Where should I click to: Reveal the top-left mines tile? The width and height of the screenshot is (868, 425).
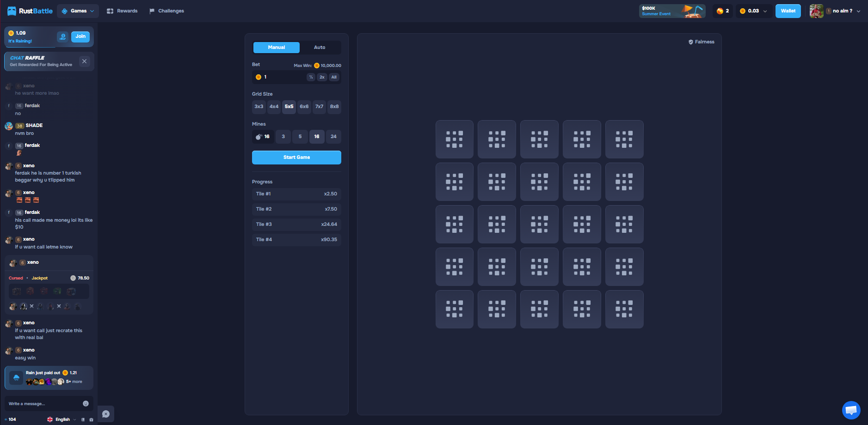click(454, 140)
